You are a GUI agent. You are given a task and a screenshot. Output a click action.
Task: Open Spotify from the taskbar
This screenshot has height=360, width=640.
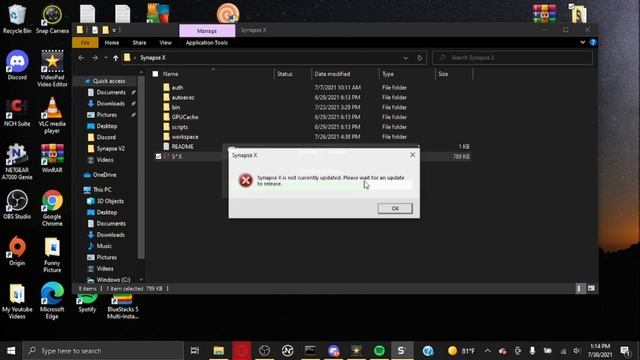pyautogui.click(x=379, y=351)
